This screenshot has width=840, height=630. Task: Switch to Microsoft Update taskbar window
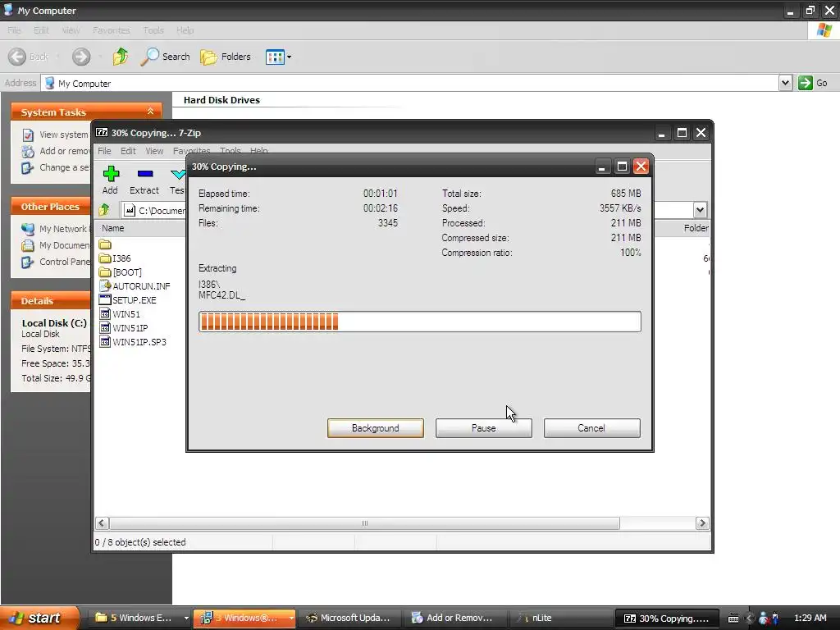(x=348, y=618)
